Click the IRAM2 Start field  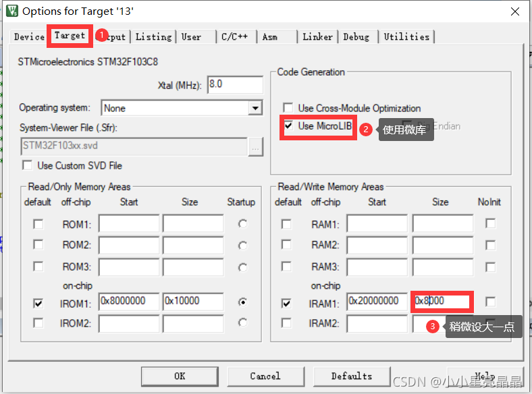377,324
